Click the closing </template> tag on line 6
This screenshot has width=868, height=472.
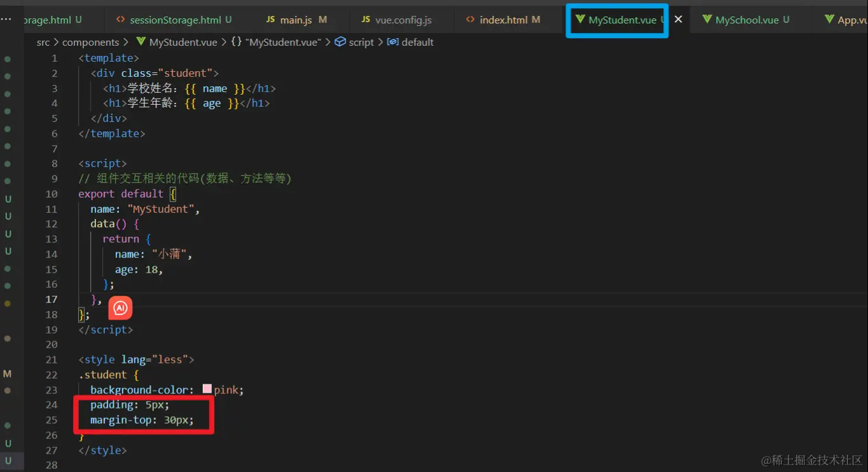(x=112, y=133)
